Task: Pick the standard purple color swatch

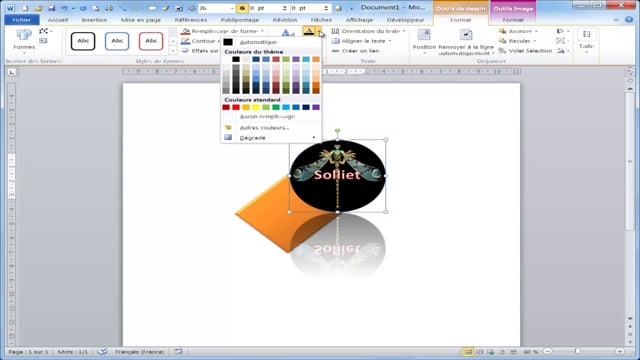Action: (x=316, y=107)
